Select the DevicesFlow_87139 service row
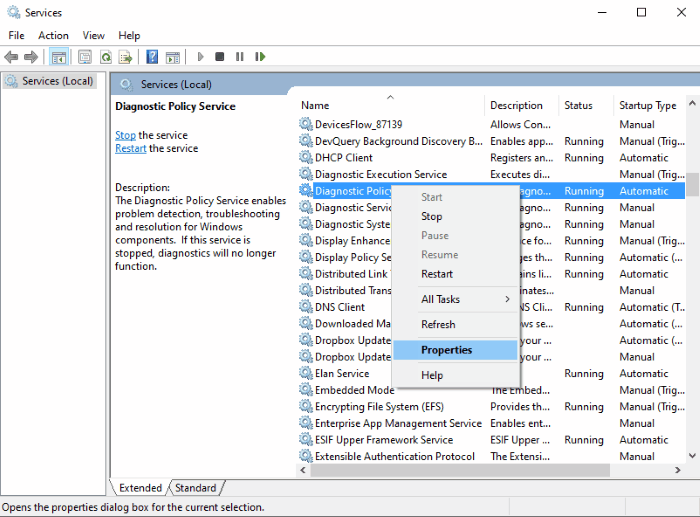The height and width of the screenshot is (517, 700). click(x=492, y=124)
